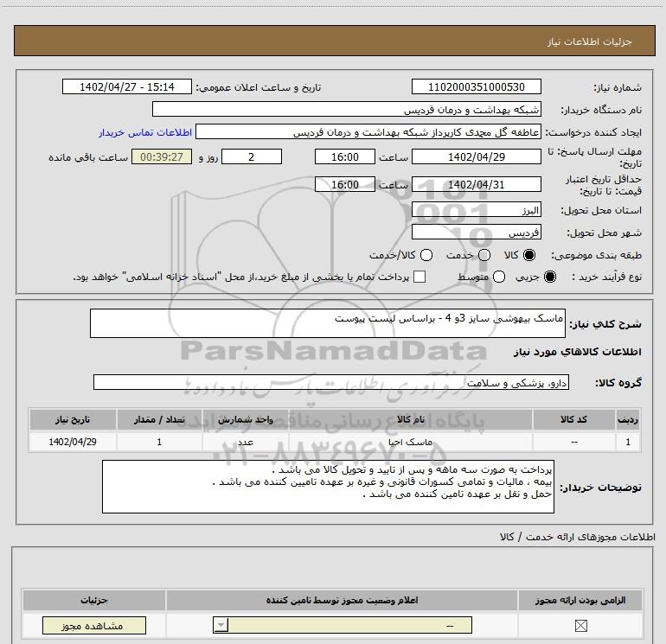Image resolution: width=666 pixels, height=644 pixels.
Task: Click اطلاعات مجوزهای ارائه خدمت heading
Action: click(x=578, y=537)
